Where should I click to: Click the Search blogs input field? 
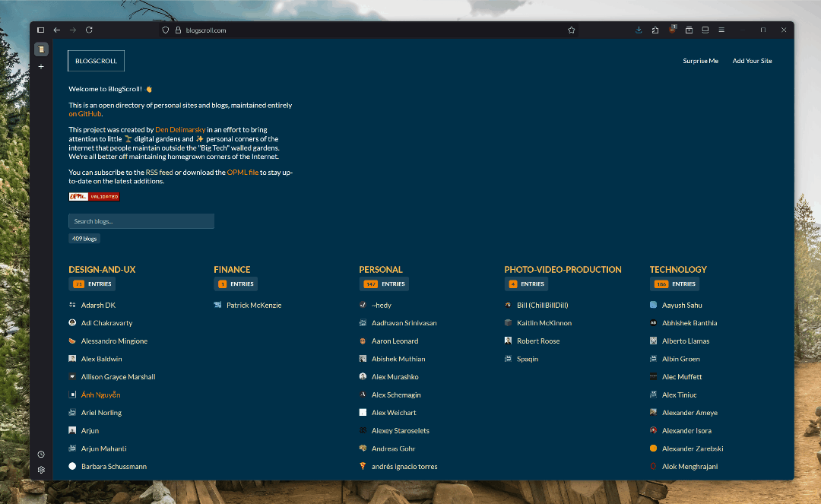pyautogui.click(x=141, y=221)
